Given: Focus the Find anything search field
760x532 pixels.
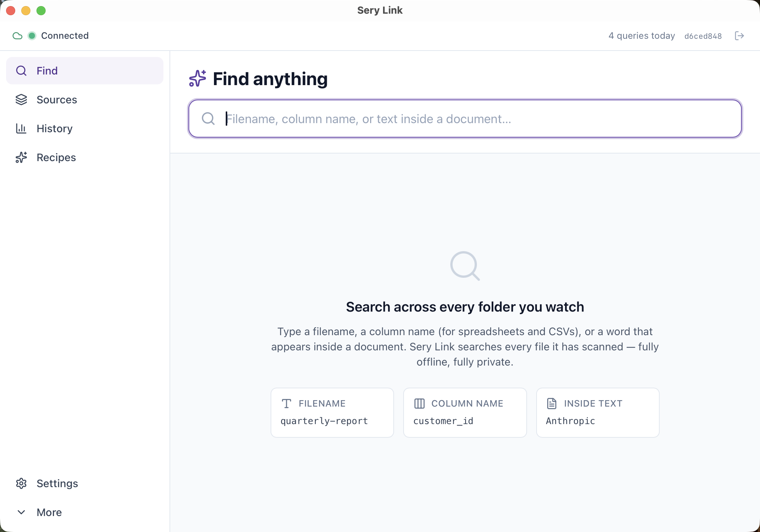Looking at the screenshot, I should pyautogui.click(x=465, y=119).
